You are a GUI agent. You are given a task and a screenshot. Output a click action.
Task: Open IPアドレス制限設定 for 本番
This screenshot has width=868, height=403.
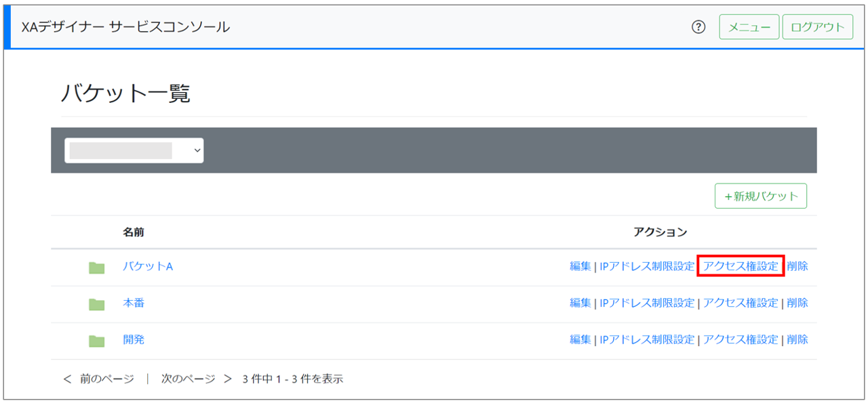(647, 303)
